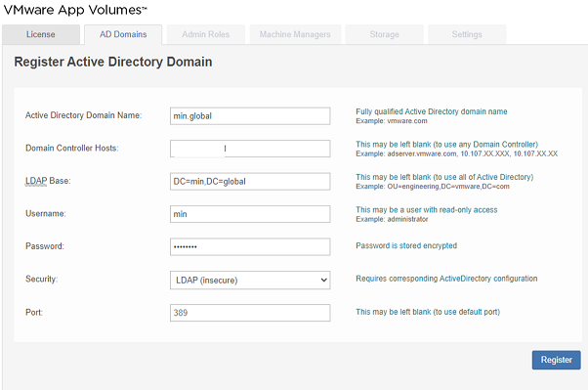Click the 'Active Directory Domain Name:' label

pos(84,115)
